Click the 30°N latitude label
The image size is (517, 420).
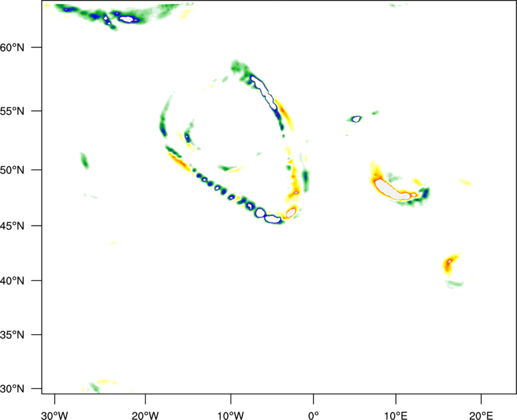(x=12, y=389)
